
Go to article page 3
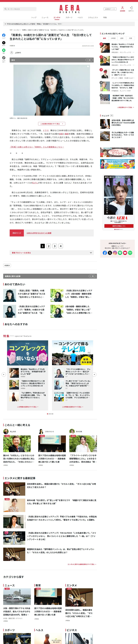click(55, 246)
